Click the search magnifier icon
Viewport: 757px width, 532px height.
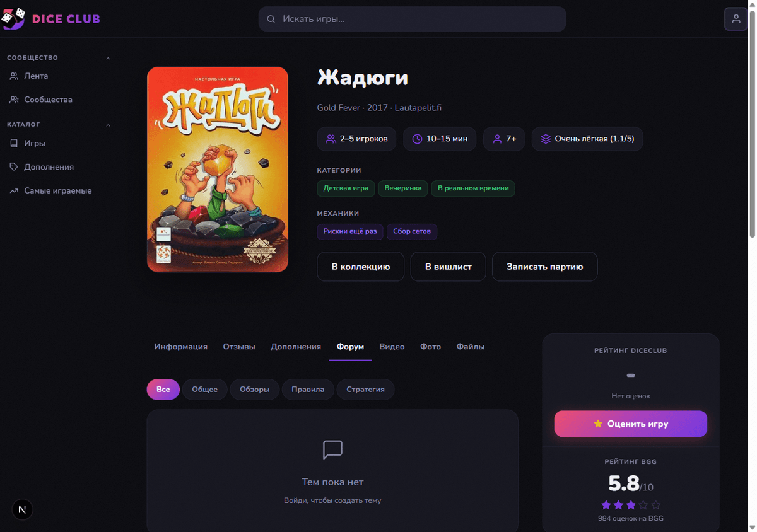[x=271, y=19]
